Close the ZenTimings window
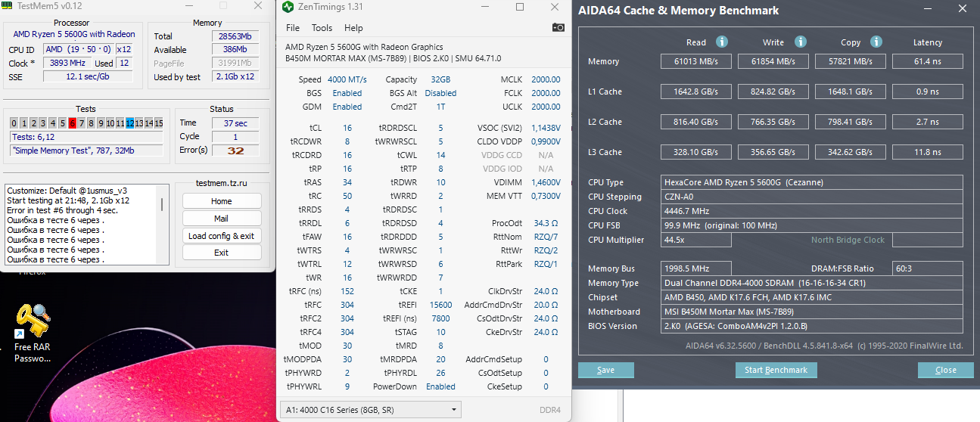 coord(554,8)
